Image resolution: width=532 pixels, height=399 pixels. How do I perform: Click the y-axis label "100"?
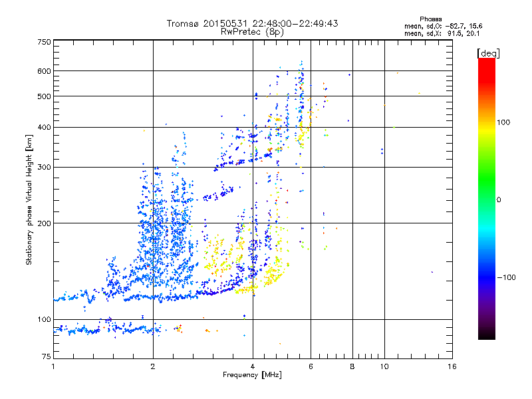click(x=44, y=320)
